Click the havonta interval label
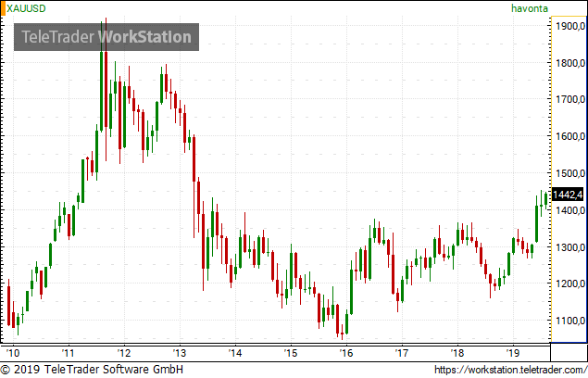 pyautogui.click(x=530, y=8)
